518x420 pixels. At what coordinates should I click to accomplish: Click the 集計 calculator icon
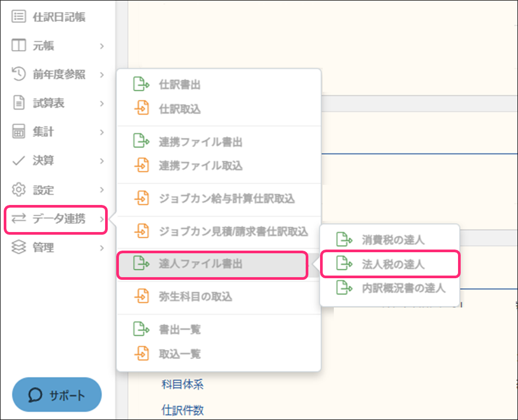[x=19, y=131]
